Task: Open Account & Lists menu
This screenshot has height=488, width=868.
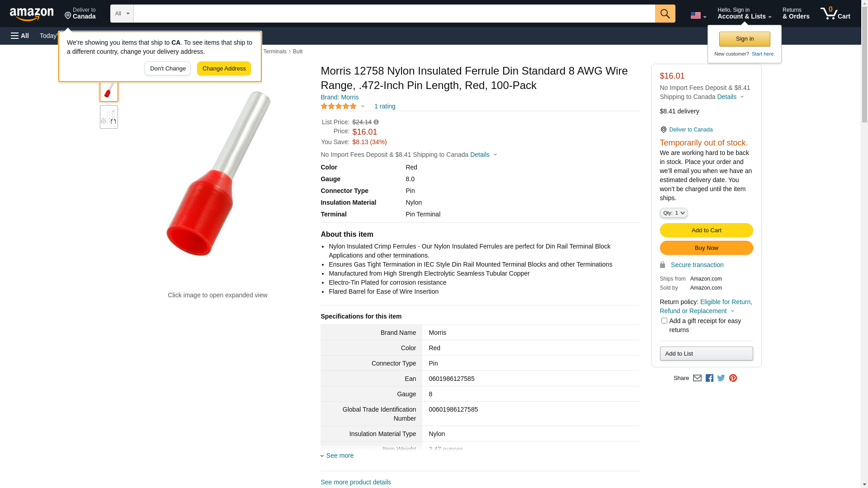Action: click(x=744, y=14)
